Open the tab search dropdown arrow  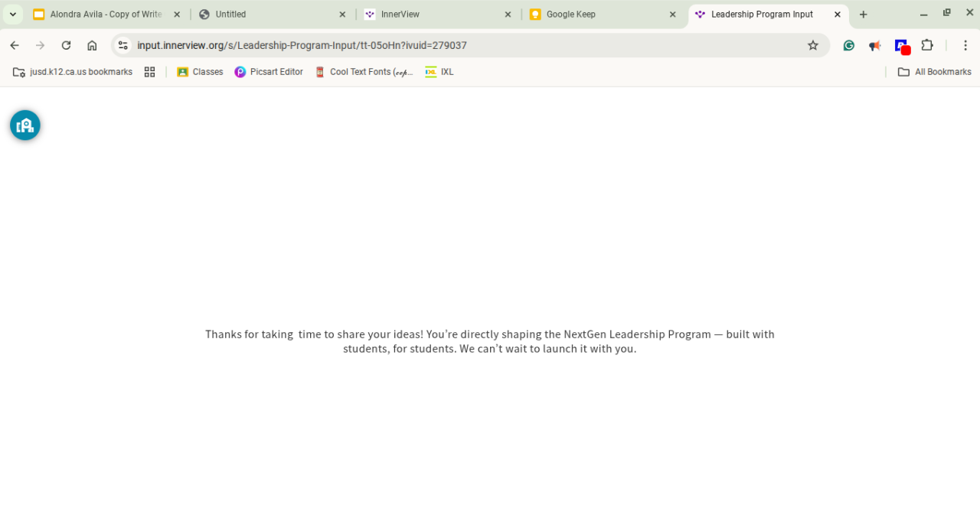click(13, 15)
